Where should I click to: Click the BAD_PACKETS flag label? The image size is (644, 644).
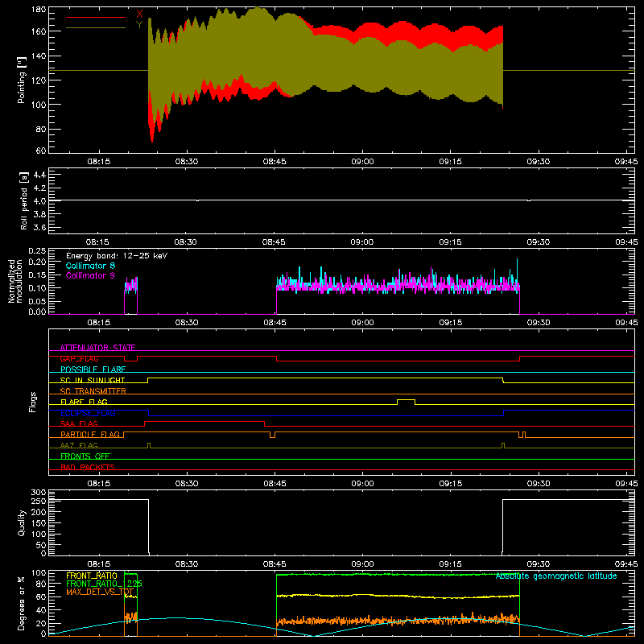(x=88, y=467)
